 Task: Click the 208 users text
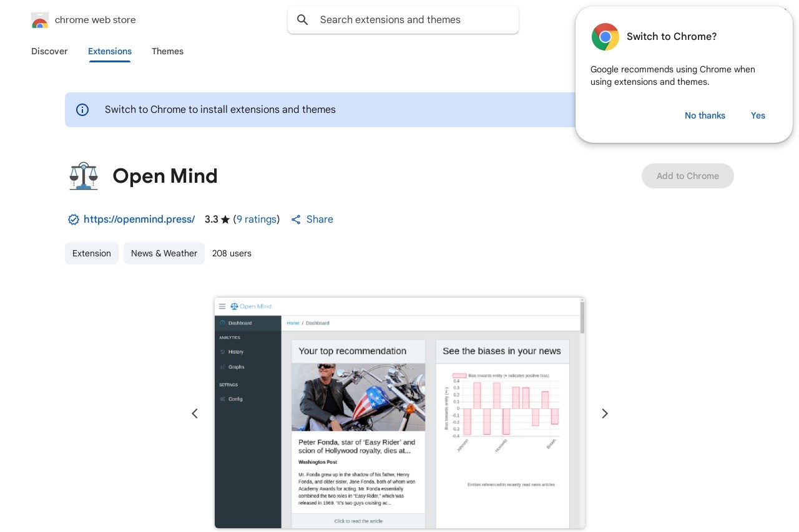tap(232, 253)
